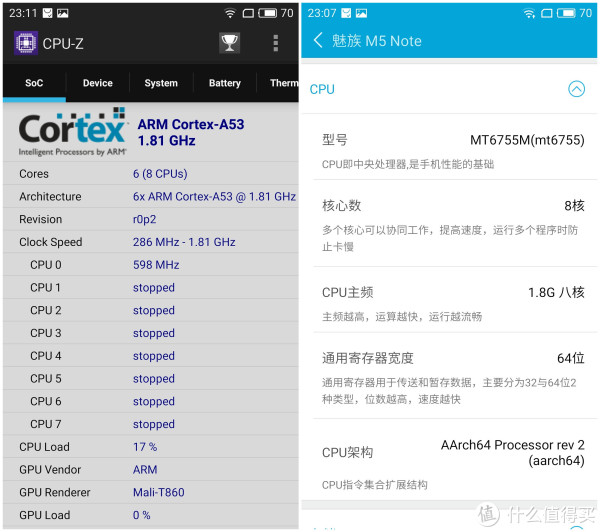Select the GPU Renderer Mali-T860 row

(x=151, y=493)
